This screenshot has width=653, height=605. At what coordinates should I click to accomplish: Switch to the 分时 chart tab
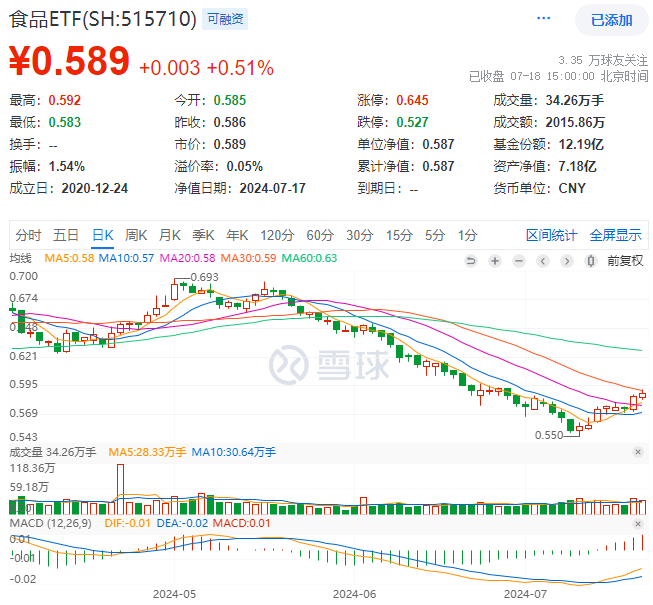point(28,235)
